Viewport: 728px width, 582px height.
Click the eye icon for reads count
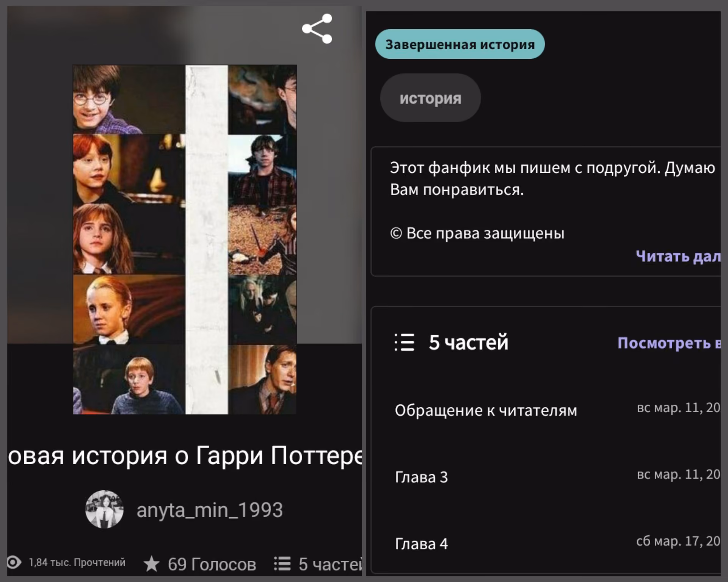click(x=14, y=562)
